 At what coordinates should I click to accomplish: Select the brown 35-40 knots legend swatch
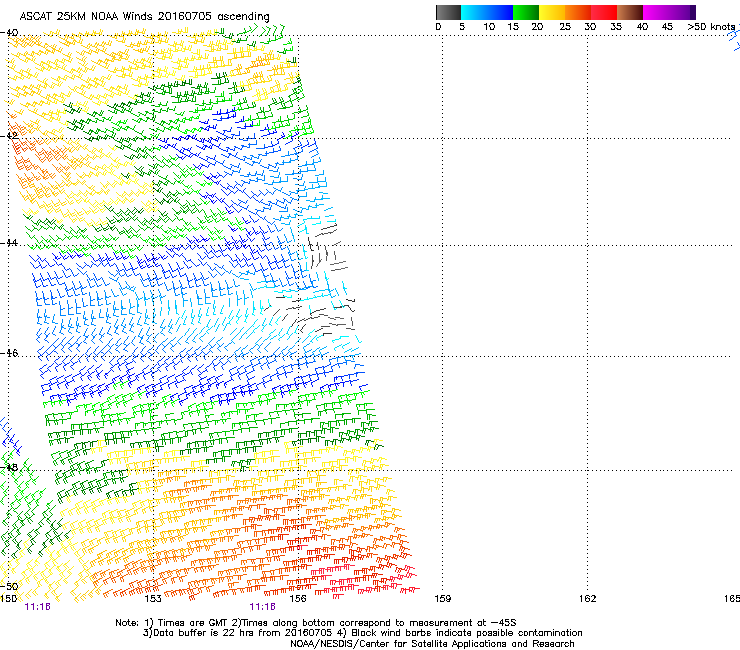pyautogui.click(x=630, y=12)
